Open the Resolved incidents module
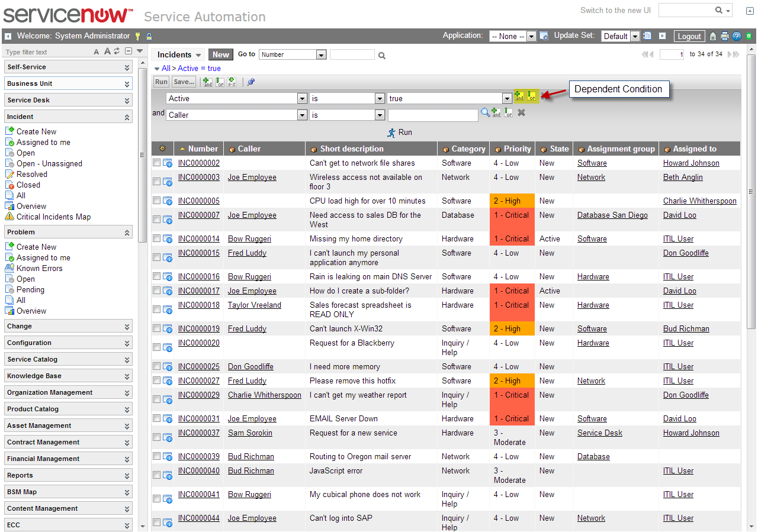 (31, 174)
